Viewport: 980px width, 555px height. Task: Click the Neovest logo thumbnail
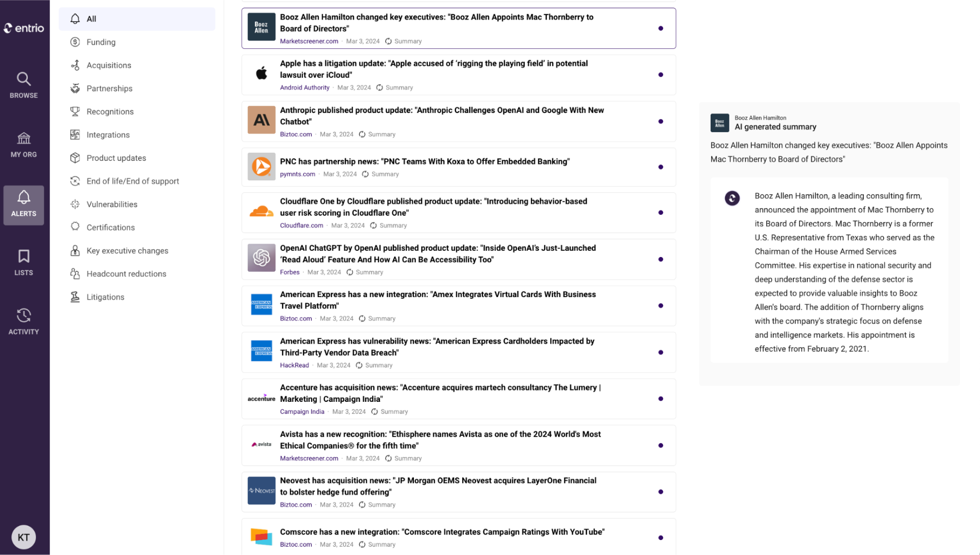click(x=261, y=491)
